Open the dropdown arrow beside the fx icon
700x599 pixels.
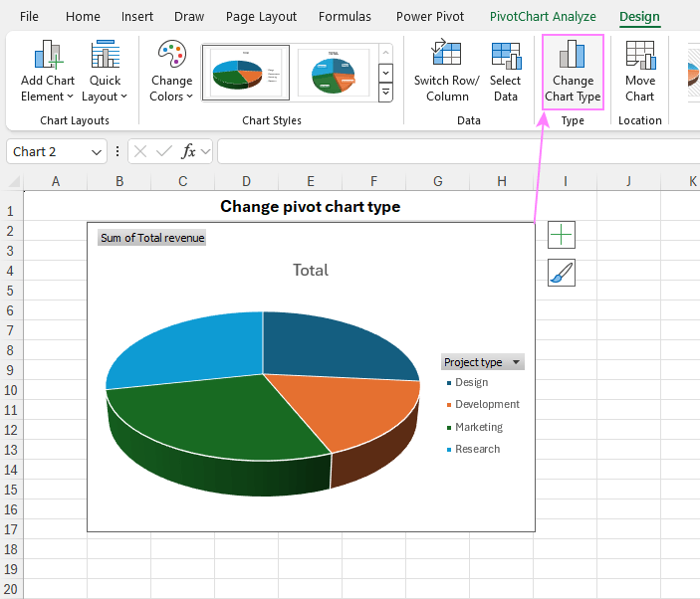click(205, 151)
